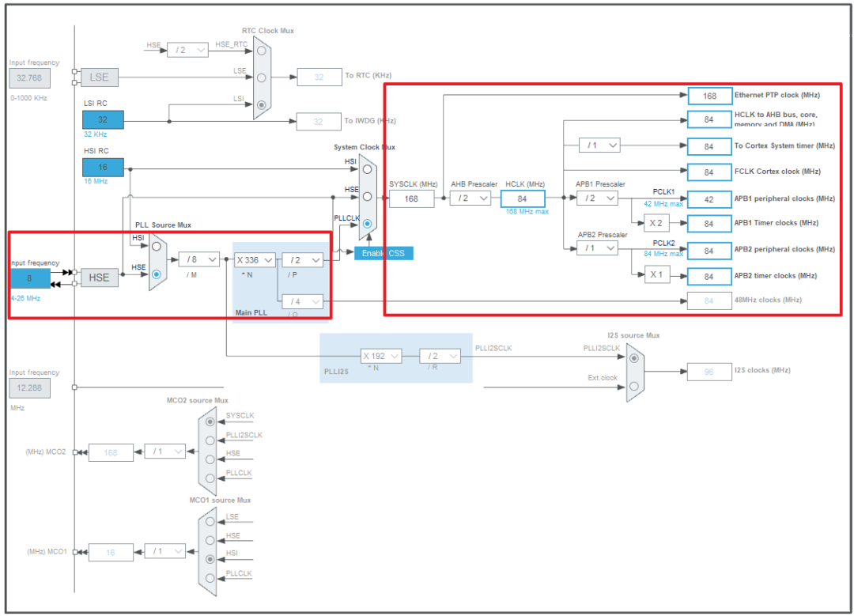Image resolution: width=854 pixels, height=616 pixels.
Task: Select Ext.clock in I2S source Mux
Action: click(x=634, y=386)
